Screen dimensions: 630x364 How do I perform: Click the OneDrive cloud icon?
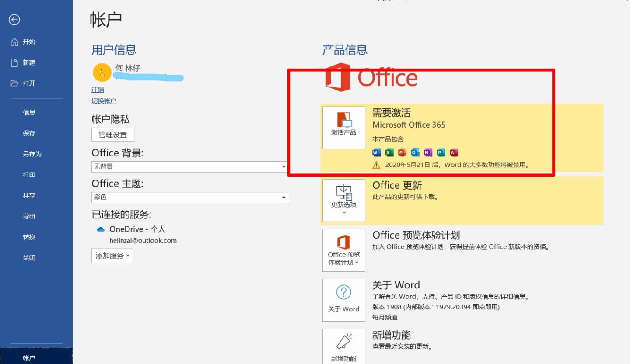101,229
